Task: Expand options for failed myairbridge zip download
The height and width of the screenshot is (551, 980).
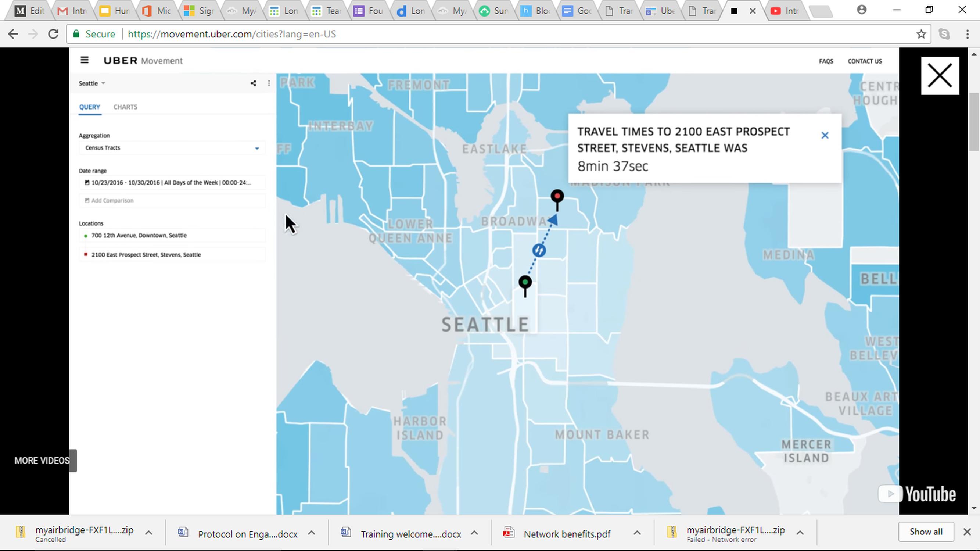Action: pos(800,533)
